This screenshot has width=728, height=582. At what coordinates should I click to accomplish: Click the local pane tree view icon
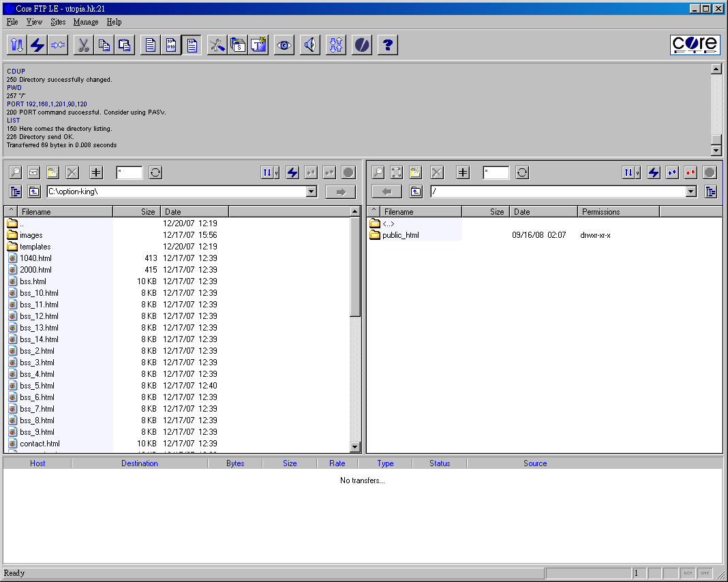[15, 192]
